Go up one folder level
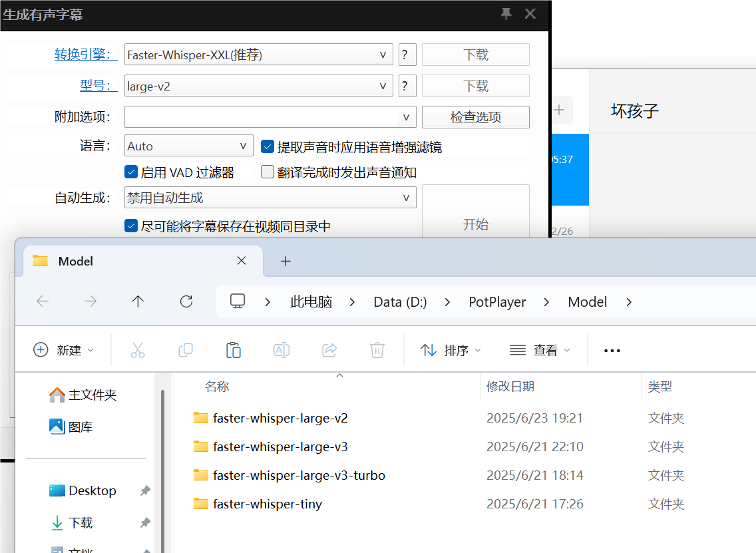The height and width of the screenshot is (553, 756). click(138, 302)
